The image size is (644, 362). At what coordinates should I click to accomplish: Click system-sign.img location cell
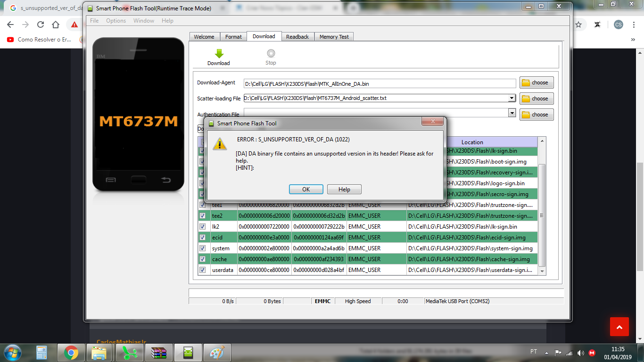click(x=472, y=248)
